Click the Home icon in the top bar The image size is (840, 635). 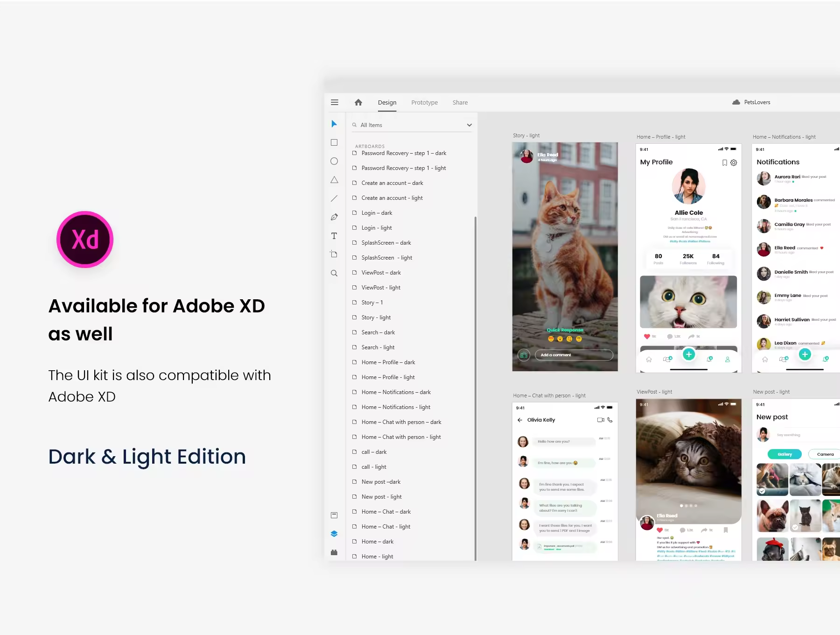click(358, 102)
